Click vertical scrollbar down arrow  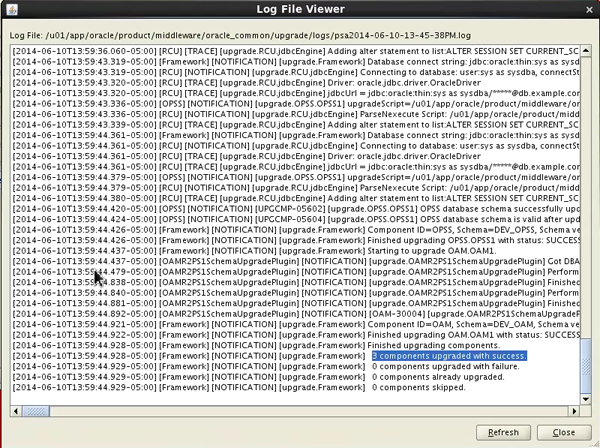point(586,399)
